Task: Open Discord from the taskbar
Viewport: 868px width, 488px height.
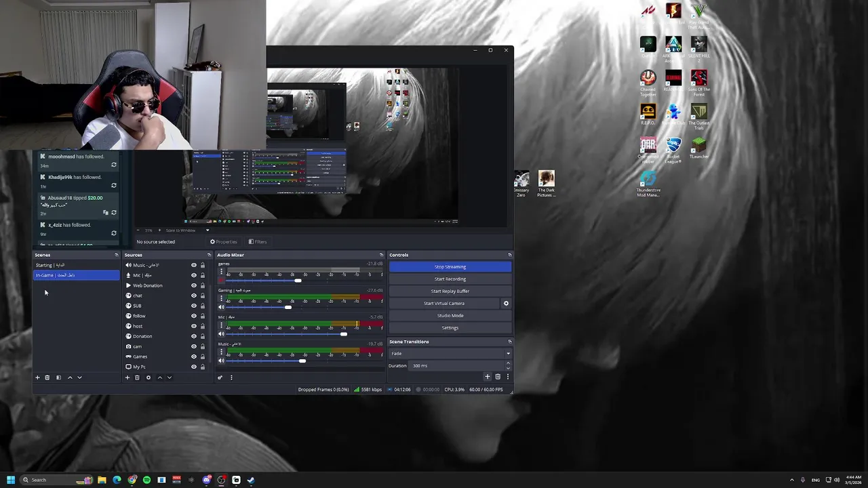Action: [207, 480]
